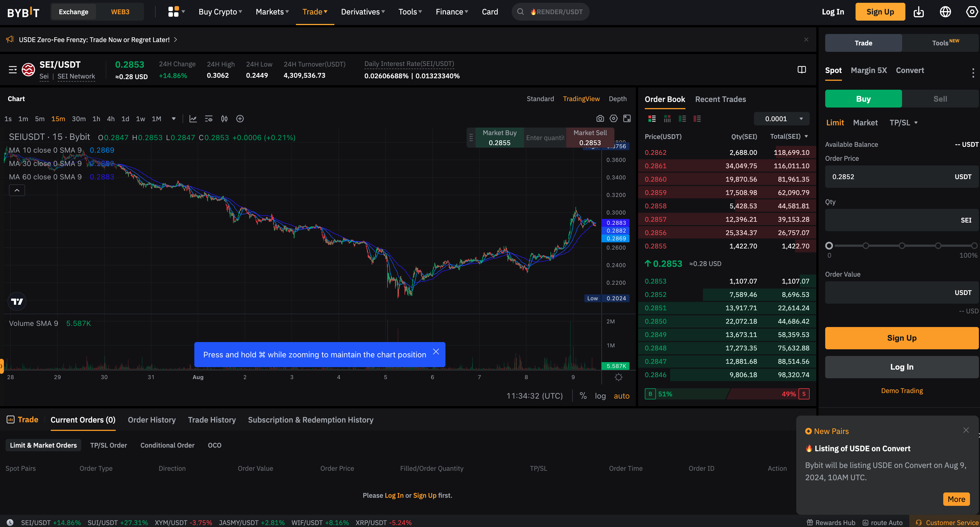980x527 pixels.
Task: Open the download app icon
Action: point(919,12)
